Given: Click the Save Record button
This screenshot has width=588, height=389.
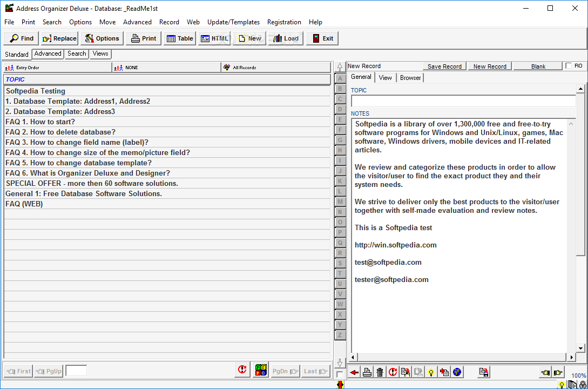Looking at the screenshot, I should pos(444,66).
